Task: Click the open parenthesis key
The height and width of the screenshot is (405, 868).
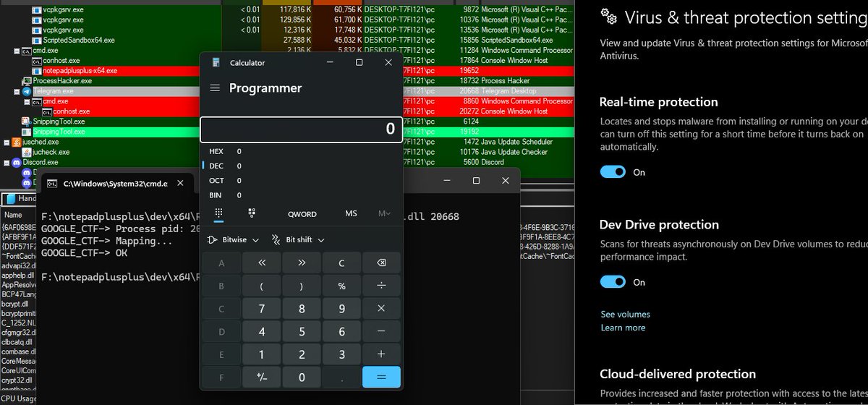Action: pos(262,286)
